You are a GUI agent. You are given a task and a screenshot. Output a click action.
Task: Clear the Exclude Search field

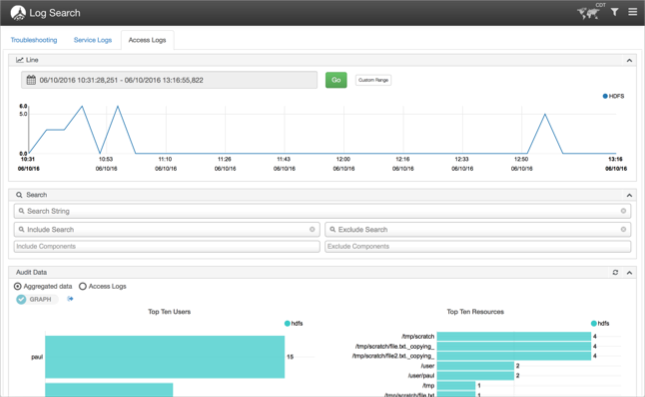click(x=623, y=230)
